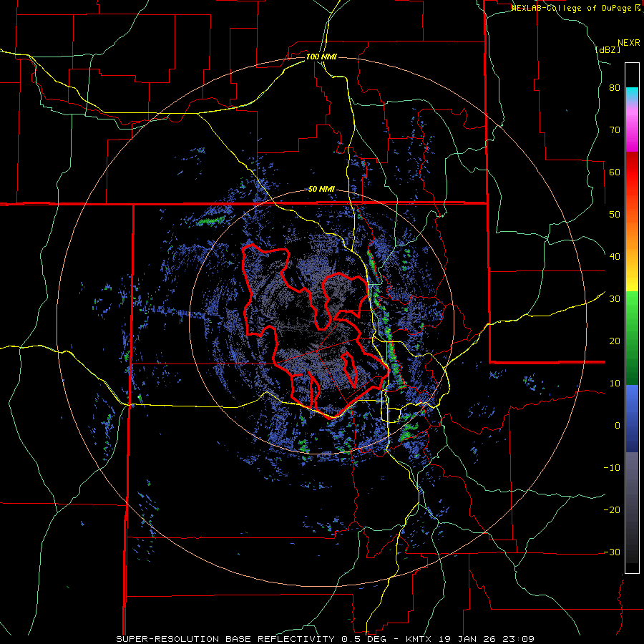Screen dimensions: 644x644
Task: Click the green section of the color bar
Action: click(x=632, y=338)
